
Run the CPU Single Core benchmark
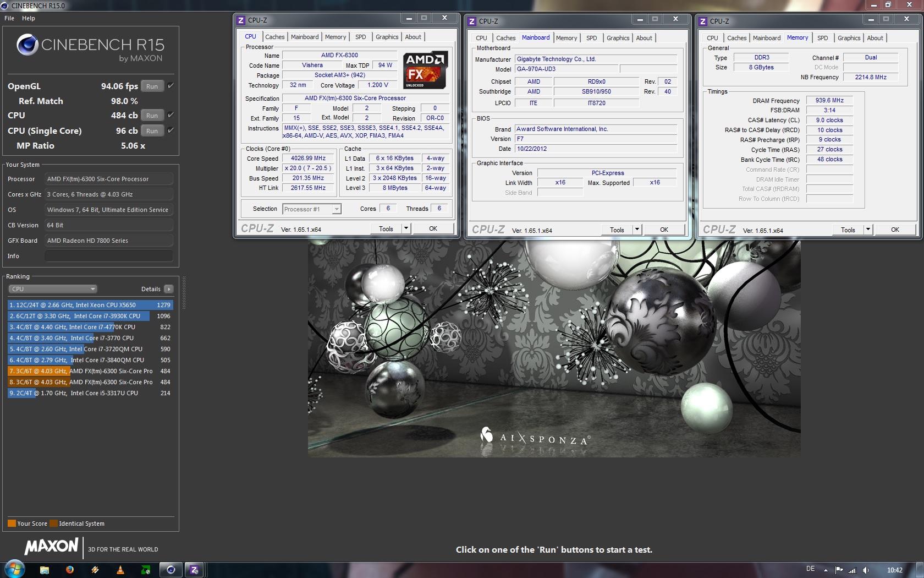(x=152, y=131)
